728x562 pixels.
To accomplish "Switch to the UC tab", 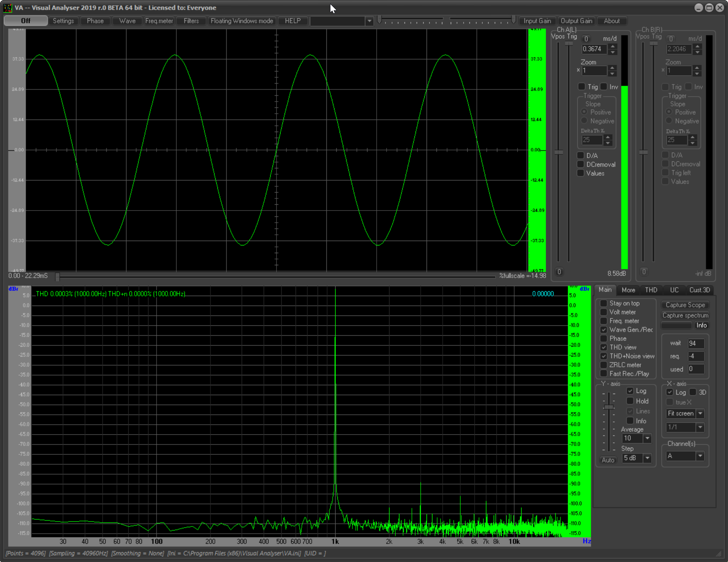I will tap(674, 290).
